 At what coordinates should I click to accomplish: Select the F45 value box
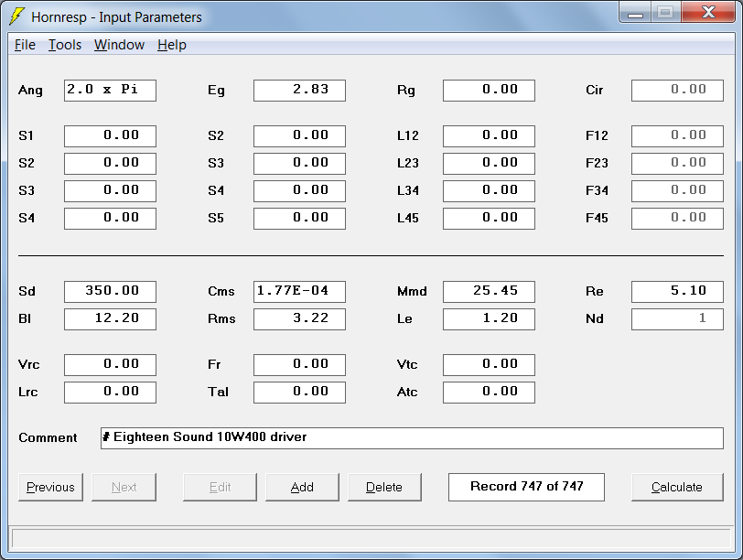click(x=678, y=219)
